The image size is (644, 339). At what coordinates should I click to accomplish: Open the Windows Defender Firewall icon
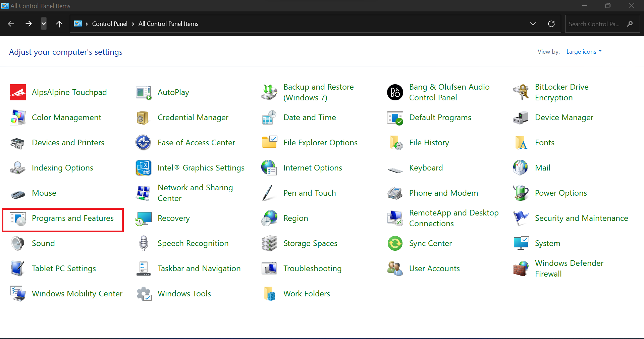[521, 269]
